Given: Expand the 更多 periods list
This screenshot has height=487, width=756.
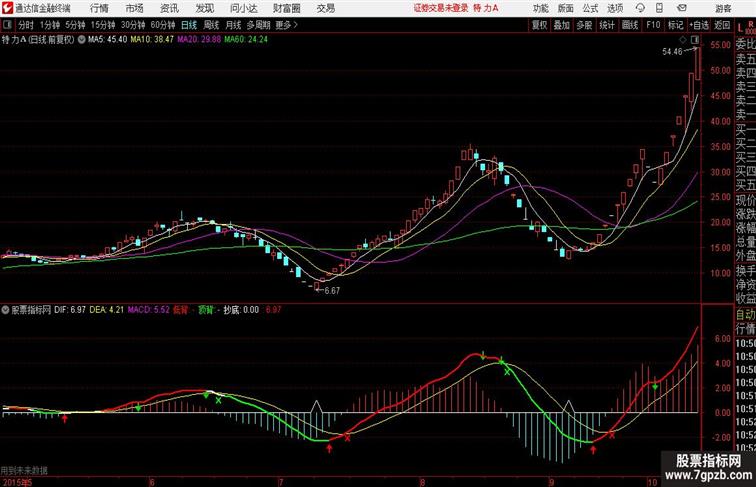Looking at the screenshot, I should 286,25.
